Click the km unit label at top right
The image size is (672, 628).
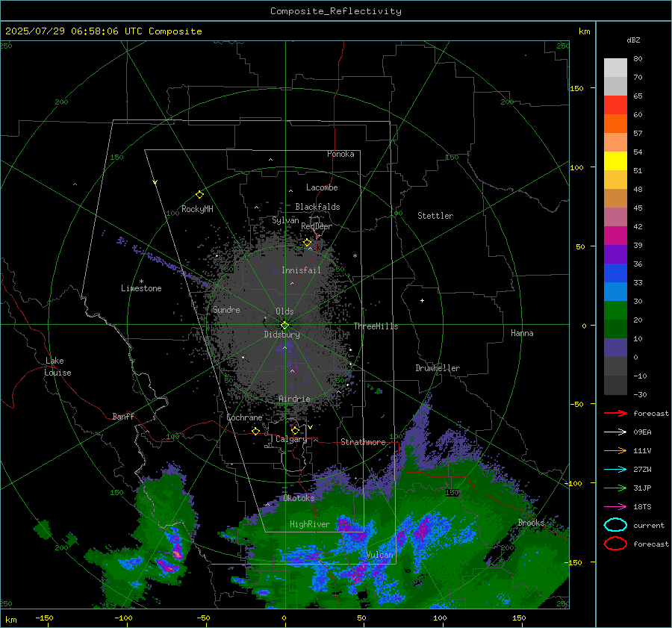[584, 31]
